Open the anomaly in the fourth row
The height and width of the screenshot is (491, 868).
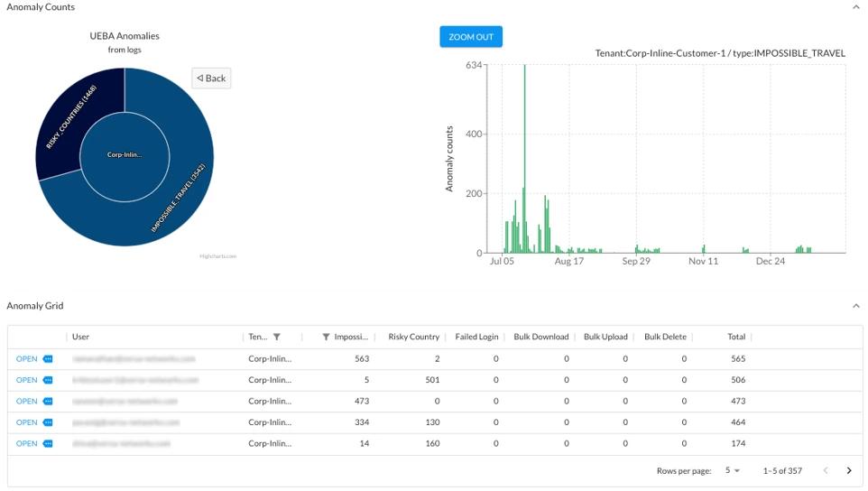(27, 422)
